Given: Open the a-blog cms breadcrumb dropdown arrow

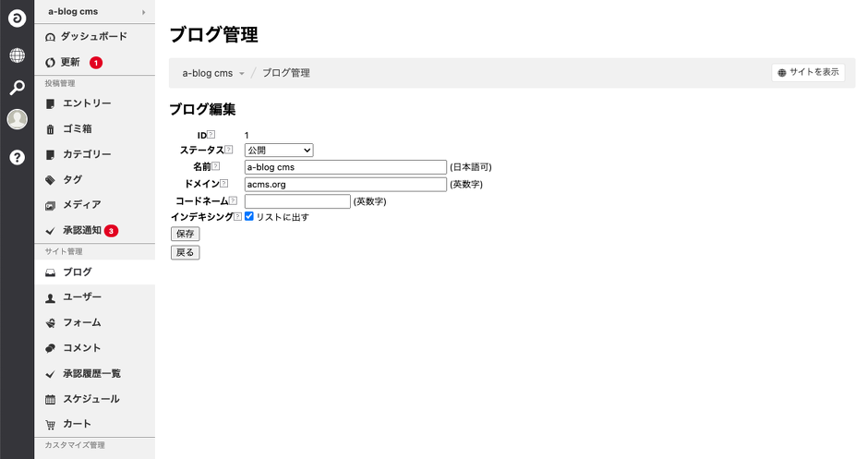Looking at the screenshot, I should 241,74.
